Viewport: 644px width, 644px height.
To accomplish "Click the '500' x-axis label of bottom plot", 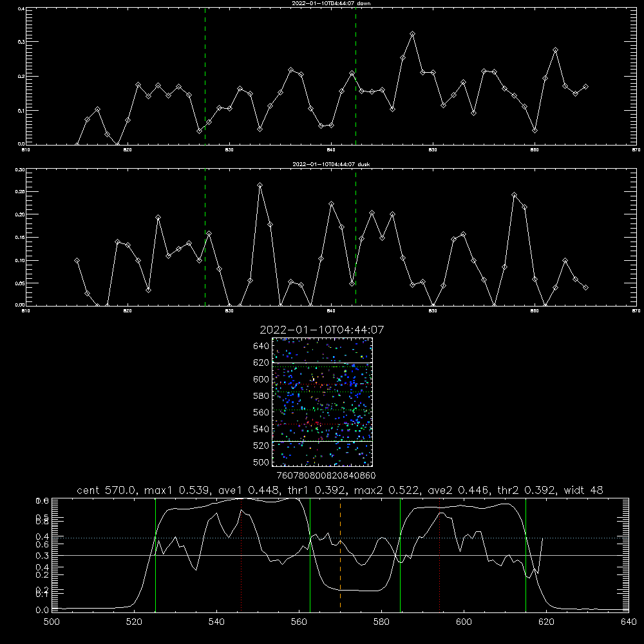I will click(x=52, y=622).
